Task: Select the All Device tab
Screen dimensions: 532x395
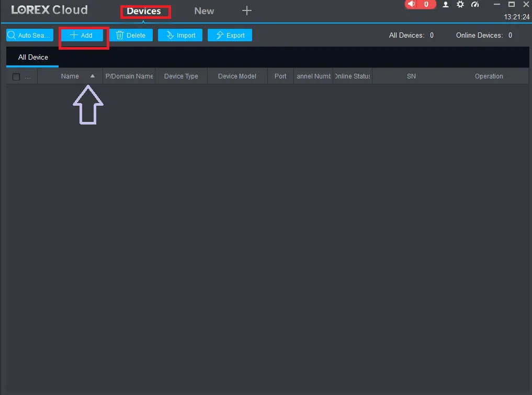Action: 32,57
